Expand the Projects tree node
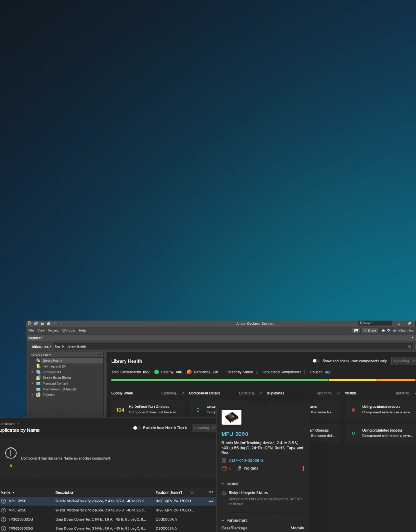Image resolution: width=416 pixels, height=532 pixels. [x=33, y=395]
